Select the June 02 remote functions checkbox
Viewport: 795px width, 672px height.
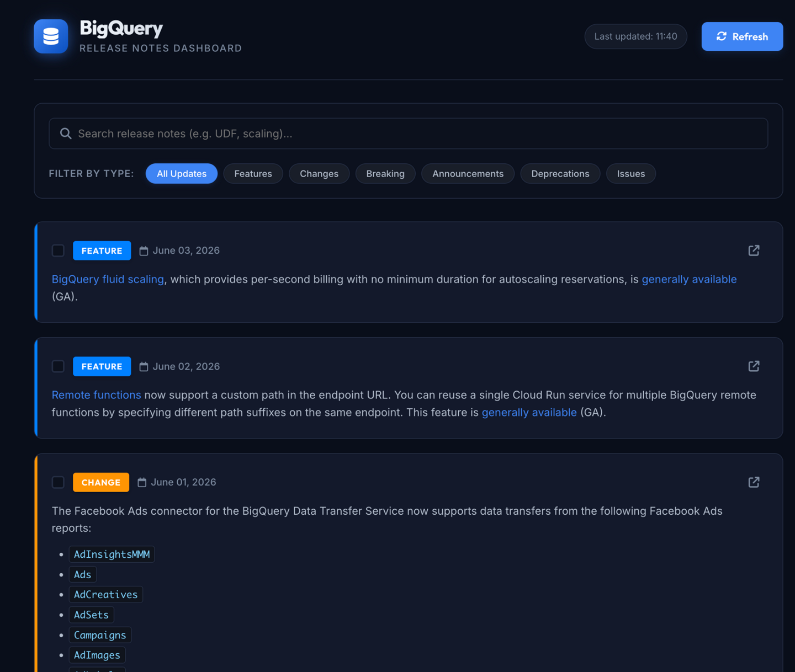click(x=58, y=366)
